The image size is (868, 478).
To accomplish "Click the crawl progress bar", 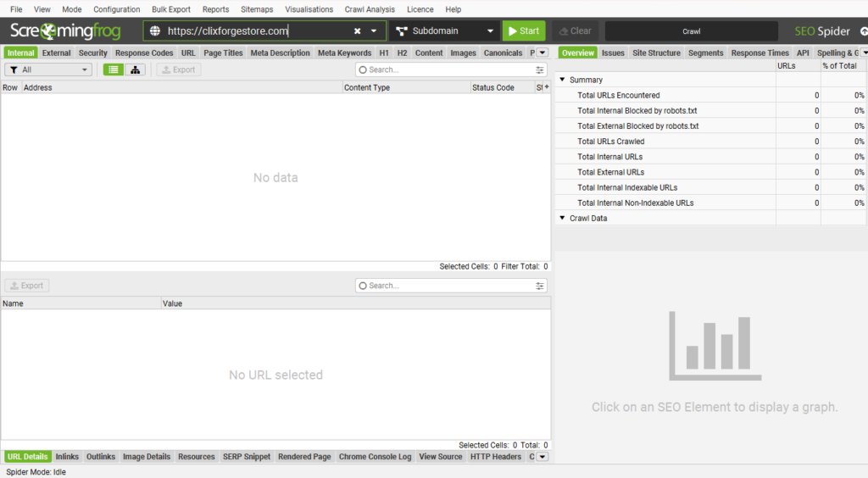I will point(692,31).
